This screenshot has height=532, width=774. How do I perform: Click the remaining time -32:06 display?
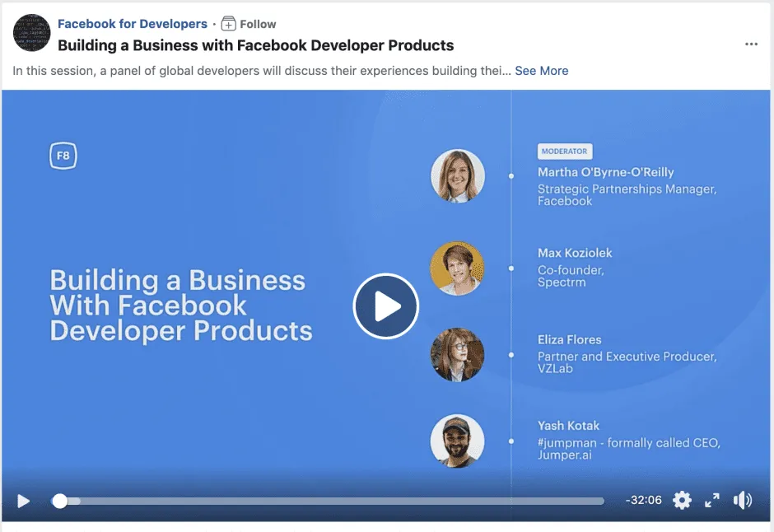pyautogui.click(x=643, y=500)
